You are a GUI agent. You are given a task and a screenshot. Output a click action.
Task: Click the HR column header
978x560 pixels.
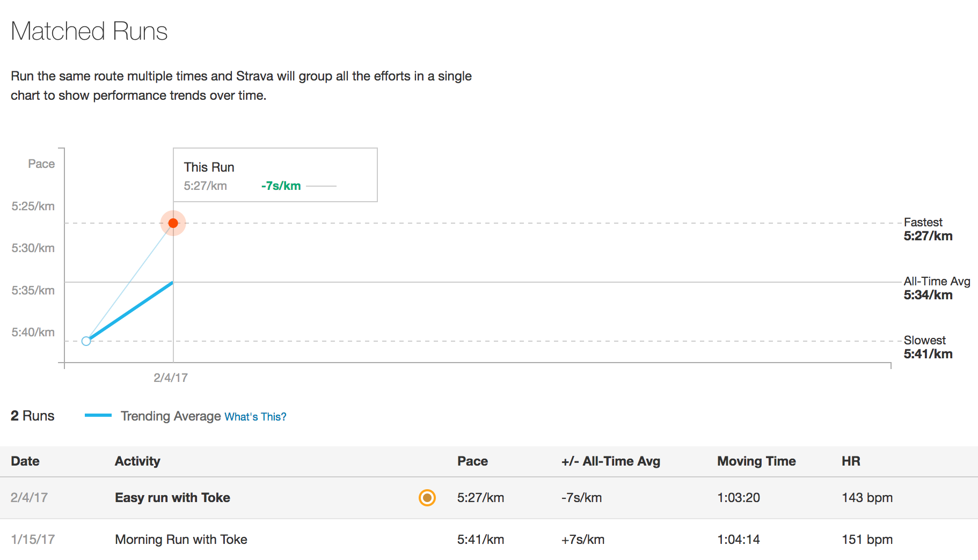point(851,461)
